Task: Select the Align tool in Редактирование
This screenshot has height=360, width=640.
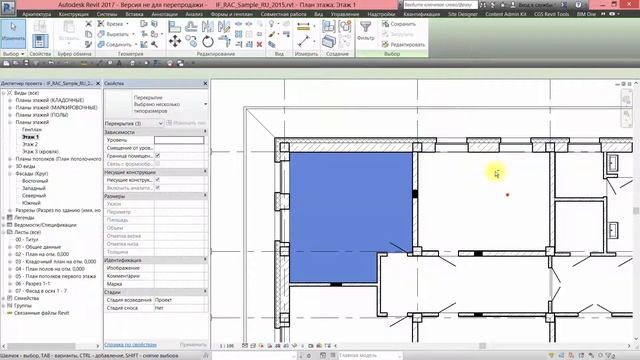Action: (175, 27)
